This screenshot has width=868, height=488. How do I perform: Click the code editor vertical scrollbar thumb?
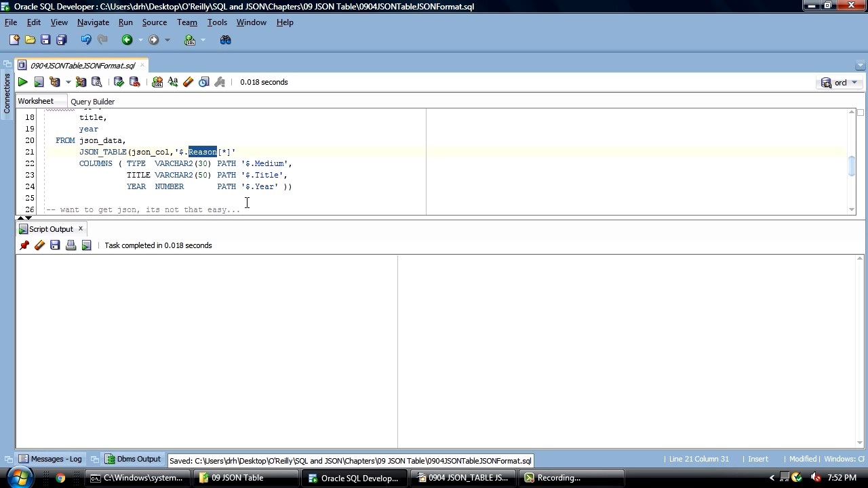(x=852, y=167)
